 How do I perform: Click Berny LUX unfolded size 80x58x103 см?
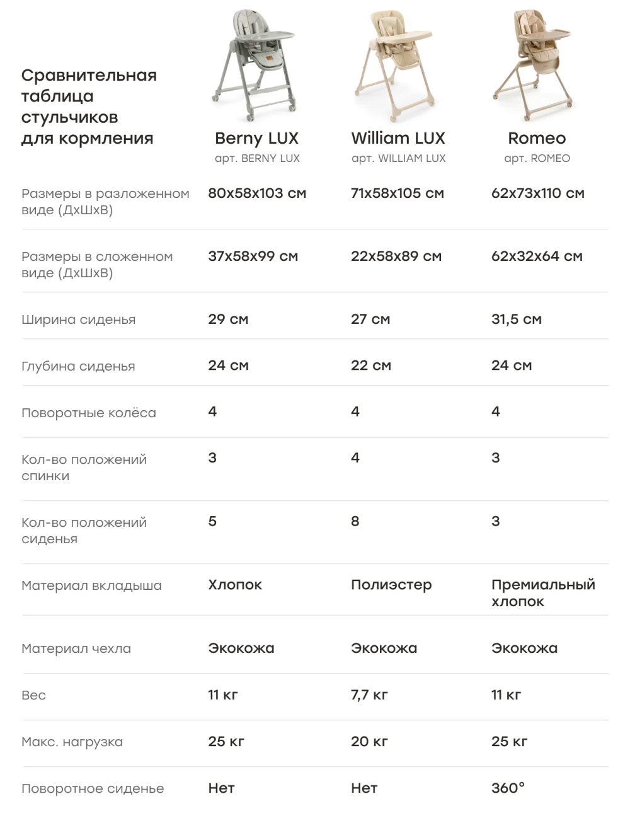tap(257, 193)
